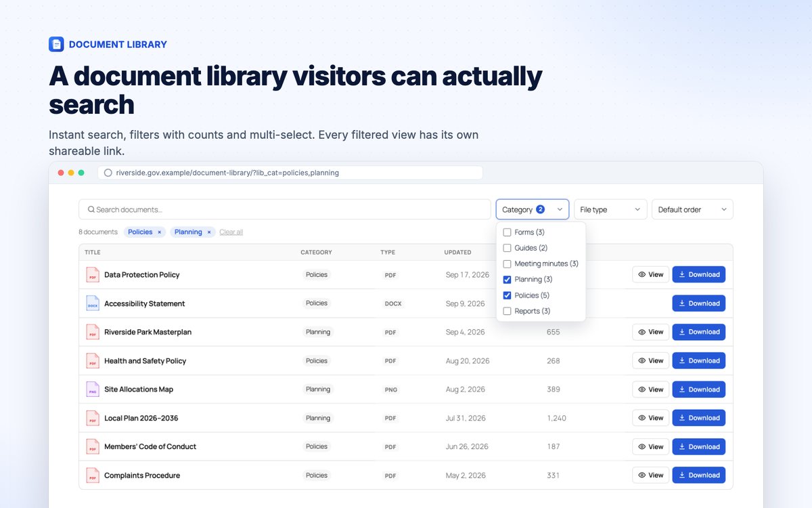Check the Guides (2) checkbox
The image size is (812, 508).
(507, 248)
